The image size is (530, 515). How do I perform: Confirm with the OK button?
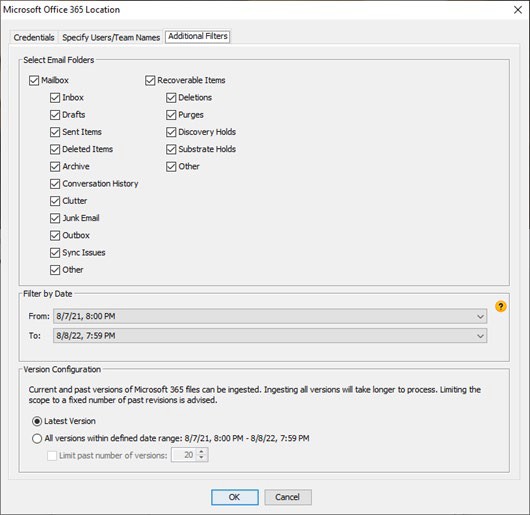pyautogui.click(x=235, y=497)
